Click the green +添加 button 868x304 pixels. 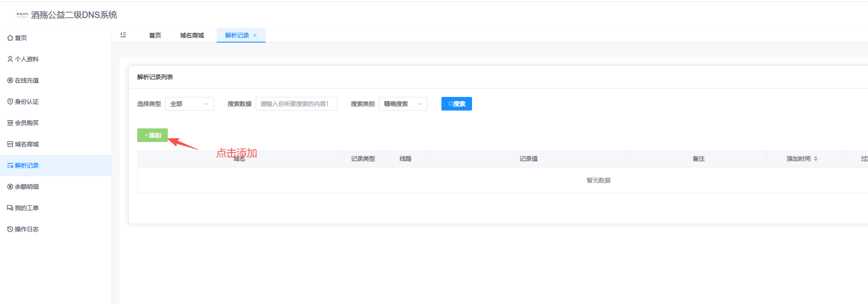pos(153,135)
